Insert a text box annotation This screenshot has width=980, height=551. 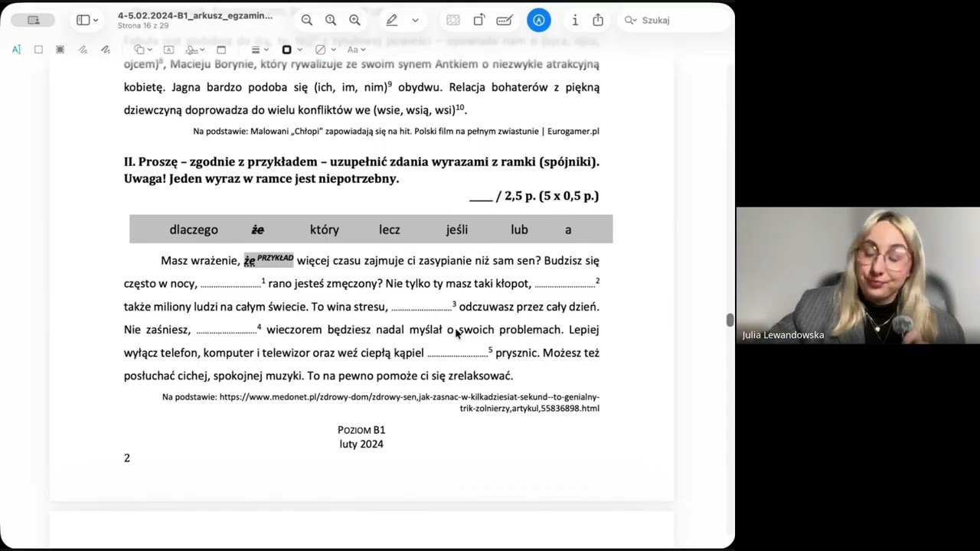click(x=169, y=50)
